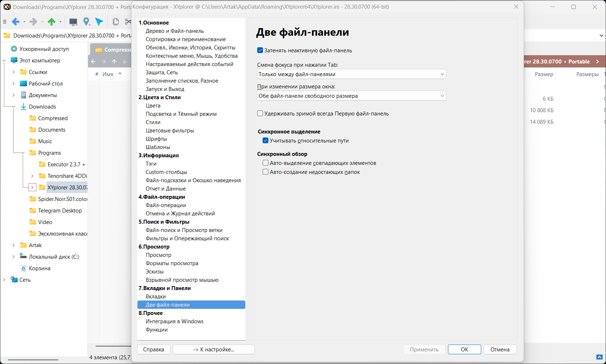Expand the Локальный диск (C:) tree node

coord(13,257)
